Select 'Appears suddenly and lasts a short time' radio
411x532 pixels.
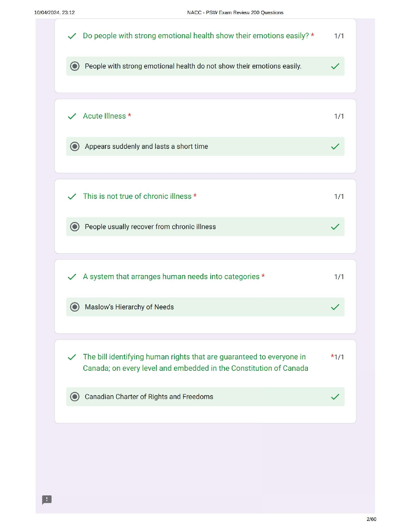[75, 146]
